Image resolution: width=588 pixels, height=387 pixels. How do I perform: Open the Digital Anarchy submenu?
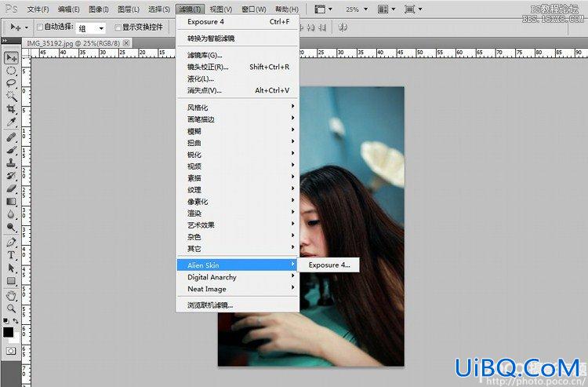(x=238, y=277)
